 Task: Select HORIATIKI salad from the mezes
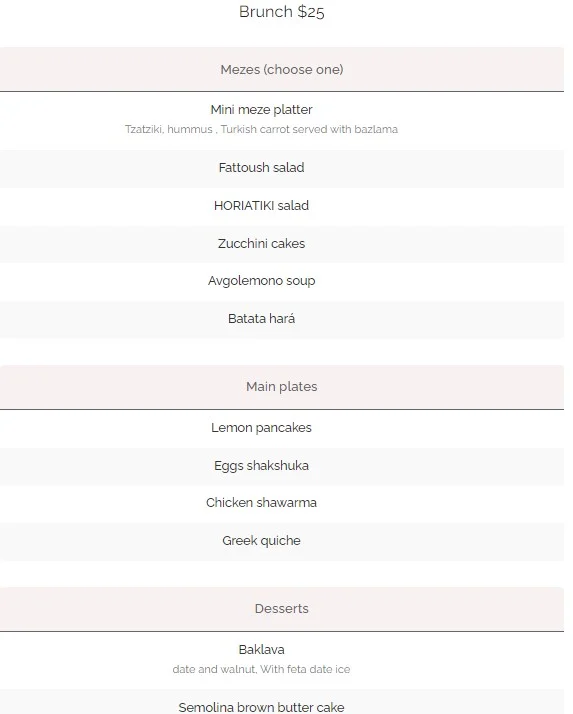282,206
